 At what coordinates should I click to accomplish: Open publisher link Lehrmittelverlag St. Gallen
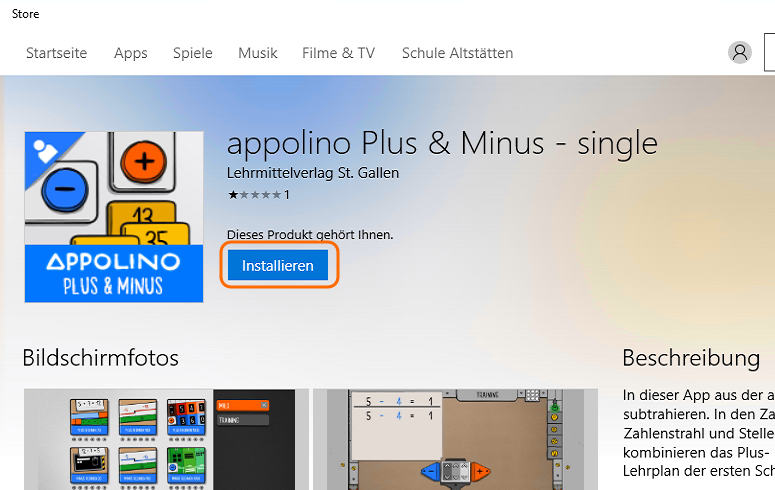tap(313, 173)
